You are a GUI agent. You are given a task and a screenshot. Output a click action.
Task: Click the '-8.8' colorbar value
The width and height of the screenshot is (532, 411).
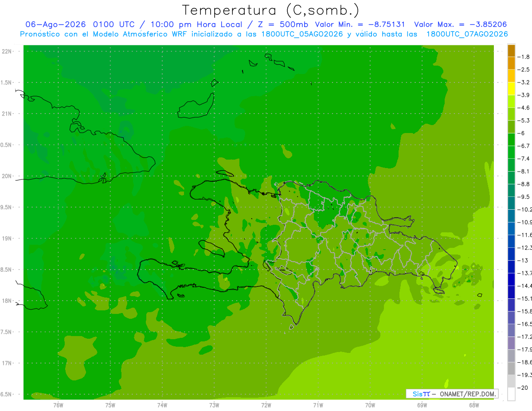coord(524,184)
